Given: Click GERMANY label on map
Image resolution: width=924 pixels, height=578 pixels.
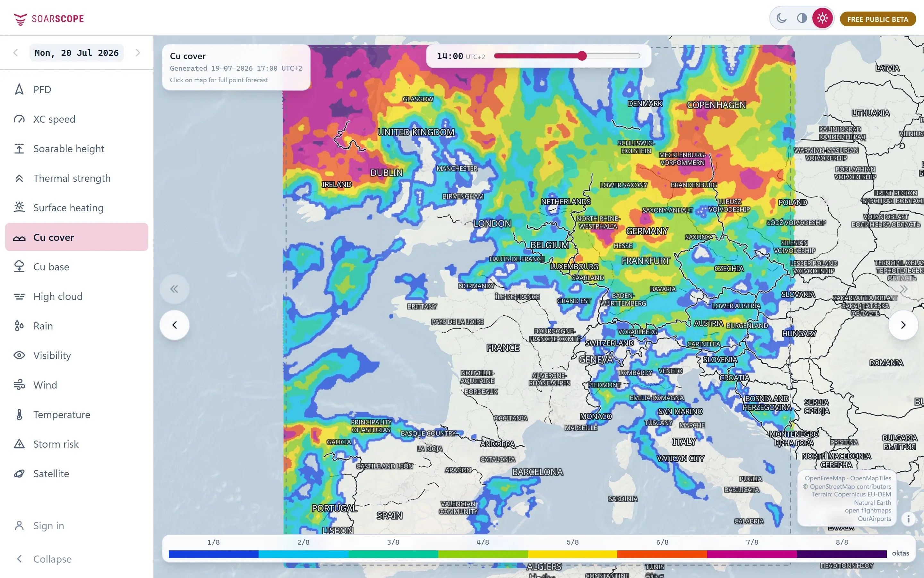Looking at the screenshot, I should click(x=646, y=231).
